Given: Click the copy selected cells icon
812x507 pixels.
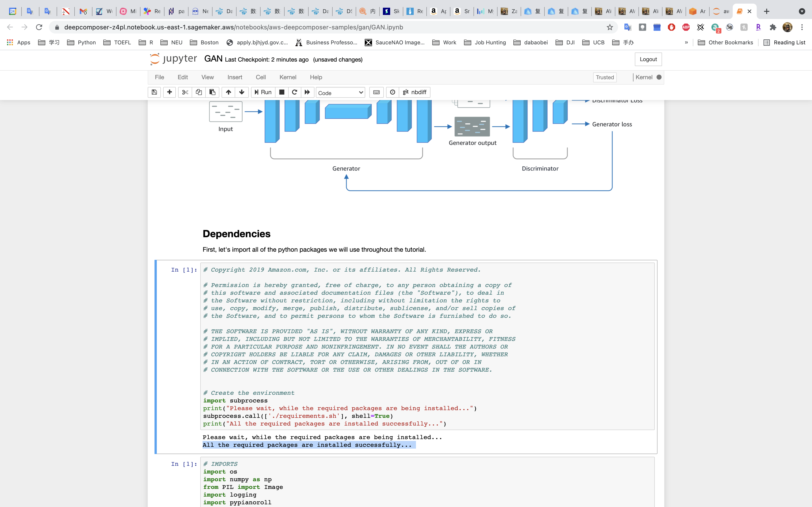Looking at the screenshot, I should (199, 92).
